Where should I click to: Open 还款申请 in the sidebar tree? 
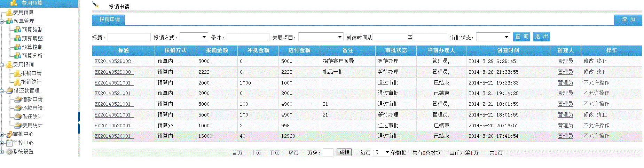point(32,108)
